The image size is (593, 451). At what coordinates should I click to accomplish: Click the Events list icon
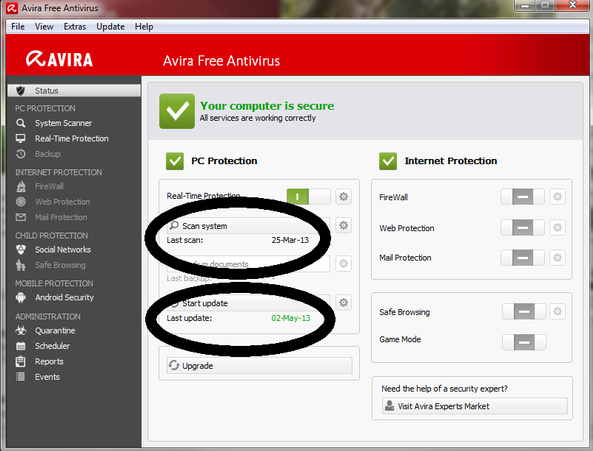point(21,377)
